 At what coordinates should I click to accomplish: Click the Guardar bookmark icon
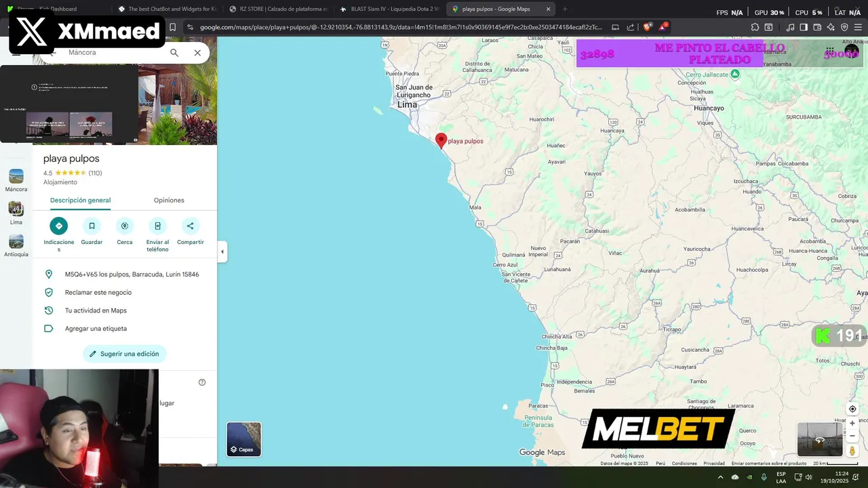[92, 226]
